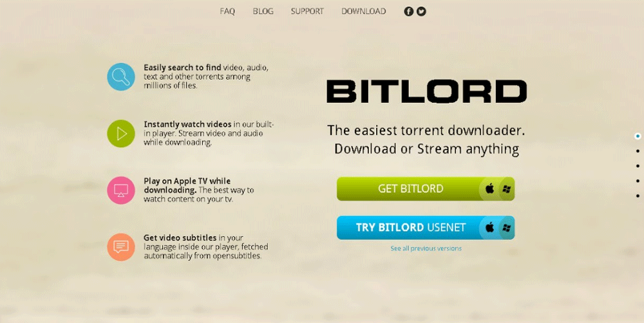The image size is (644, 323).
Task: Click Apple icon on GET BITLORD button
Action: coord(489,189)
